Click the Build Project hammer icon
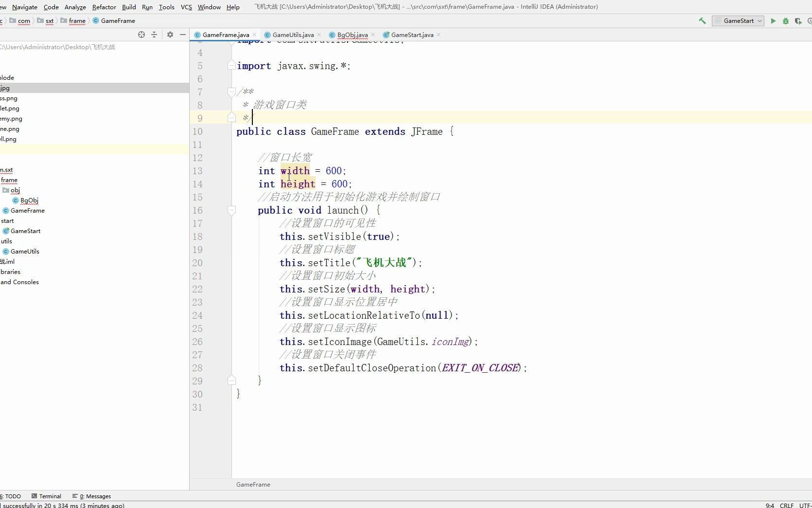812x508 pixels. click(702, 21)
